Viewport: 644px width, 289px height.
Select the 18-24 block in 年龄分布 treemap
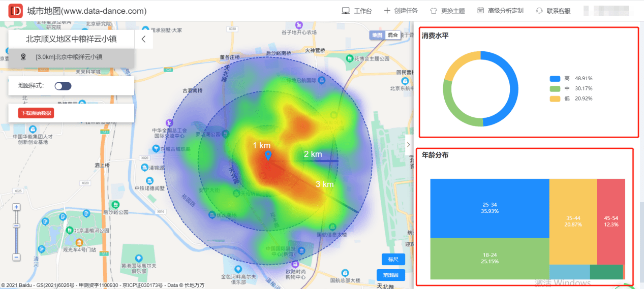489,259
